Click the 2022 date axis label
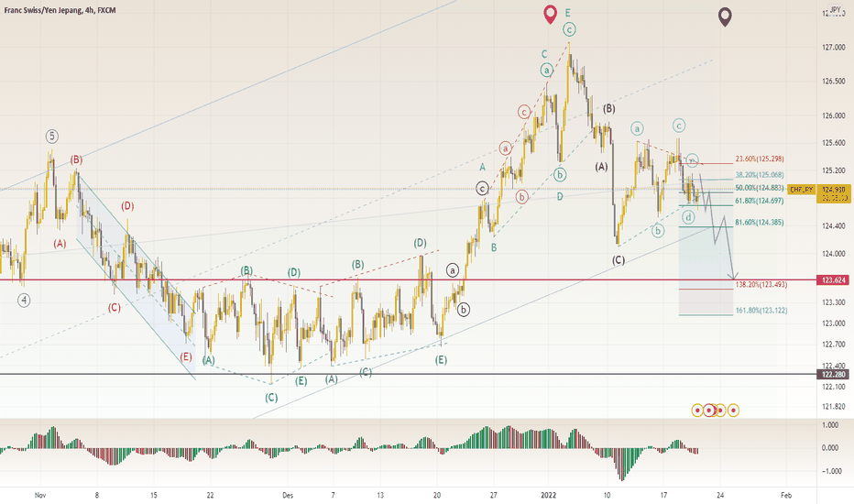The image size is (854, 504). tap(549, 495)
